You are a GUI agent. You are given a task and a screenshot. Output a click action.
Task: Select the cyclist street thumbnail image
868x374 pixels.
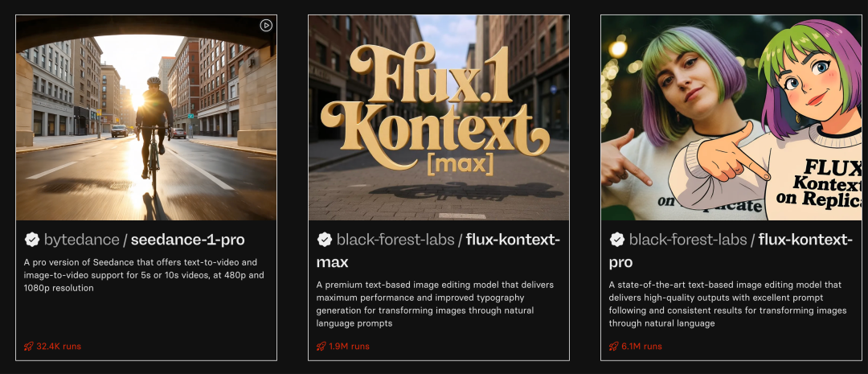pos(146,117)
